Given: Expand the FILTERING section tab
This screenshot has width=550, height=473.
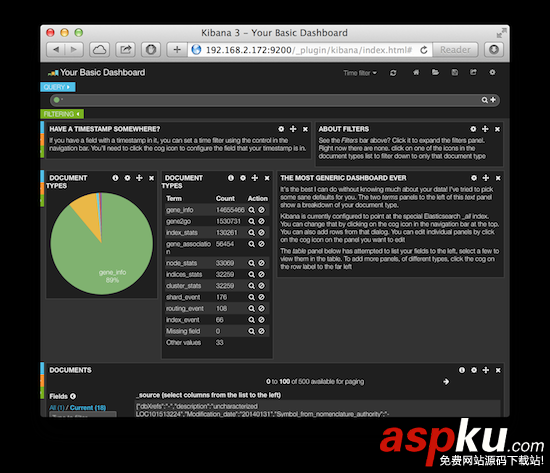Looking at the screenshot, I should [62, 114].
